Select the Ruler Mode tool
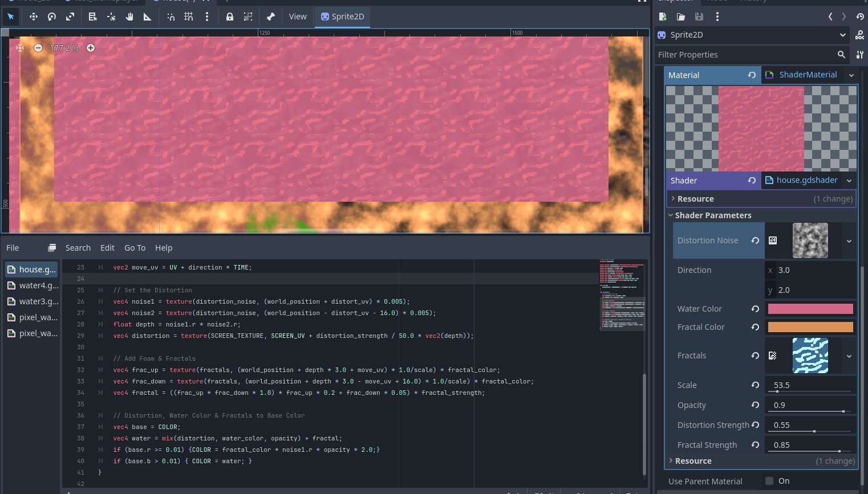868x494 pixels. 148,17
